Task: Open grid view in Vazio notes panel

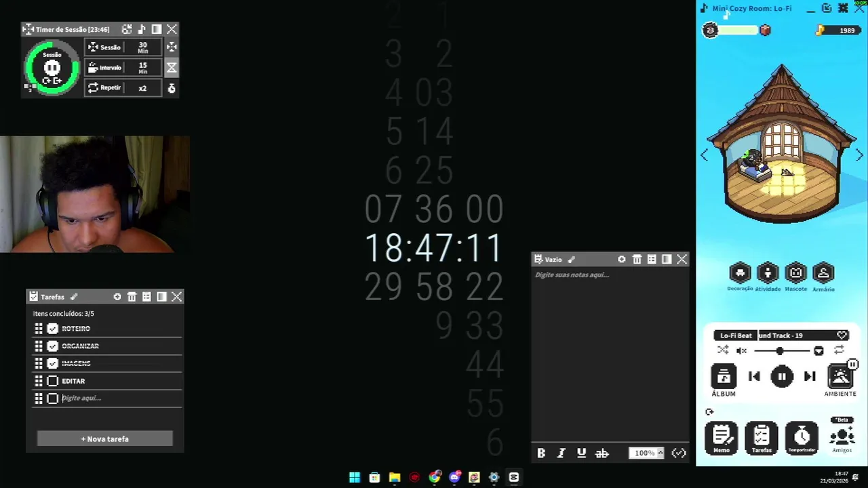Action: pos(652,260)
